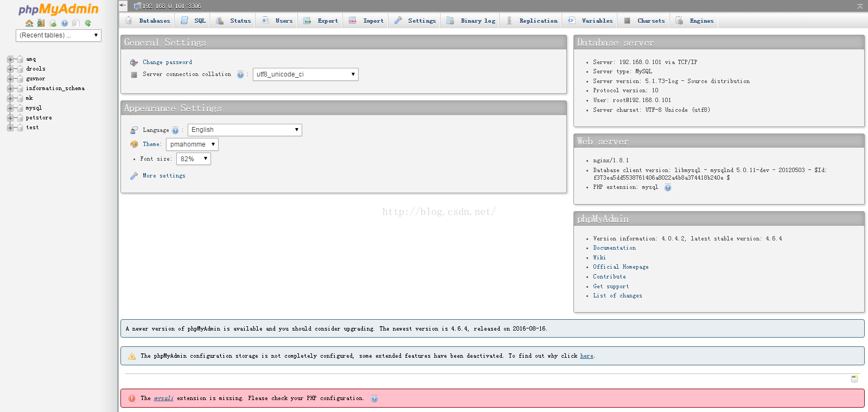Open the Wiki link
The height and width of the screenshot is (412, 868).
(599, 258)
